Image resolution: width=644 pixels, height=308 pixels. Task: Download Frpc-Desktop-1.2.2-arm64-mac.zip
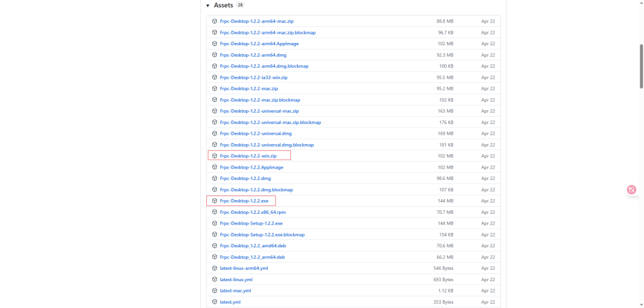point(256,21)
